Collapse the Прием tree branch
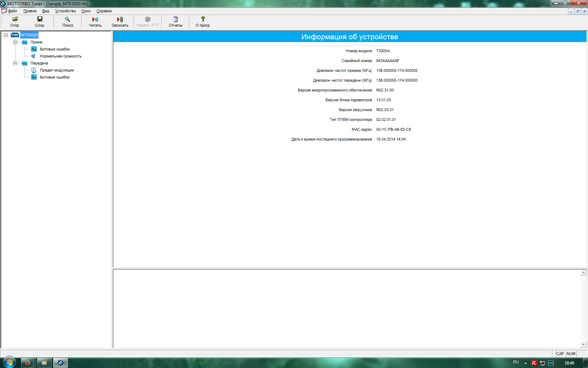The image size is (588, 368). (x=15, y=42)
